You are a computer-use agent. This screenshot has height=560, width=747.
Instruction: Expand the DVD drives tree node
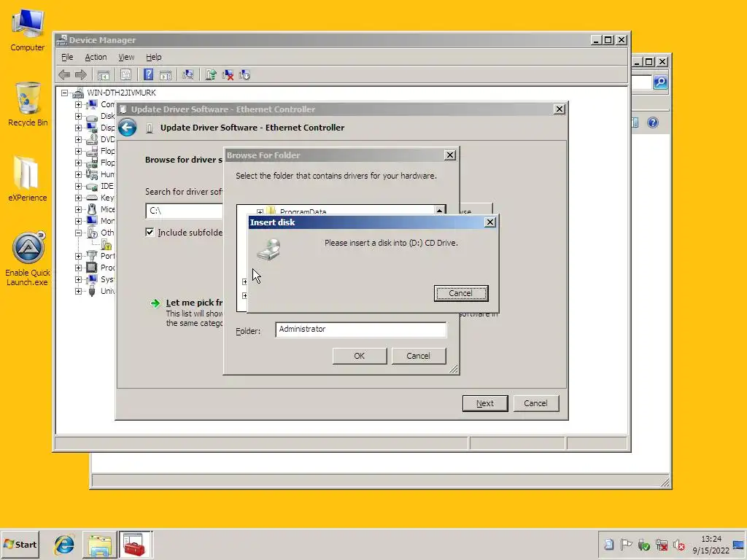(78, 139)
